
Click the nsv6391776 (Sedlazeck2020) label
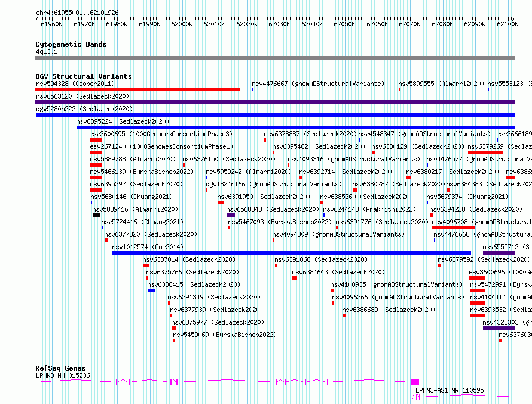coord(382,222)
